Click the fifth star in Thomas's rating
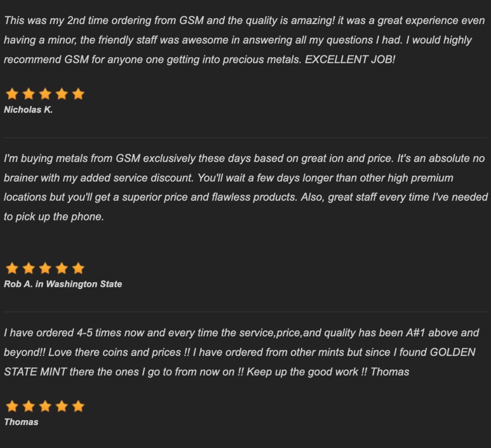Viewport: 491px width, 448px height. [x=78, y=406]
